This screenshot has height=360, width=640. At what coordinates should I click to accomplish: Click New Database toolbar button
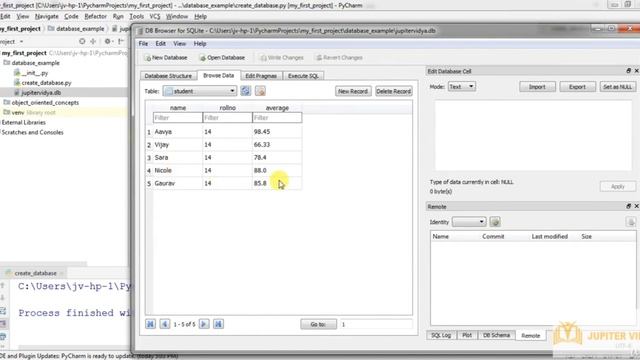(x=166, y=58)
